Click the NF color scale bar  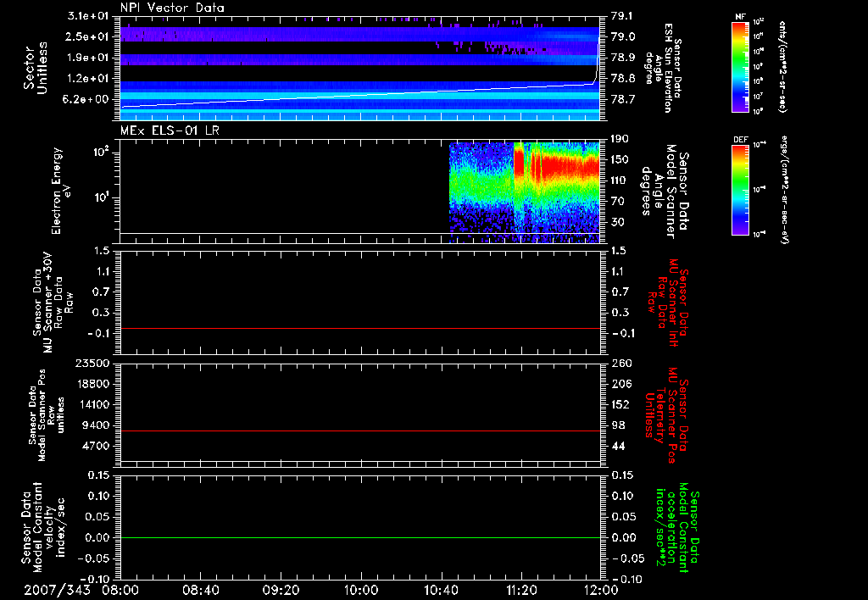[x=742, y=67]
